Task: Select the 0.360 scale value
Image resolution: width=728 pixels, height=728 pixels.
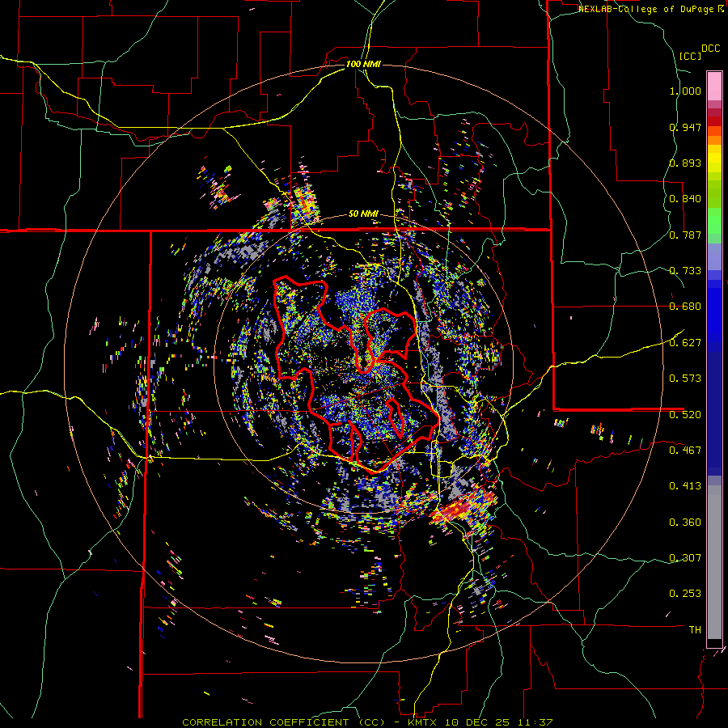Action: [x=685, y=522]
